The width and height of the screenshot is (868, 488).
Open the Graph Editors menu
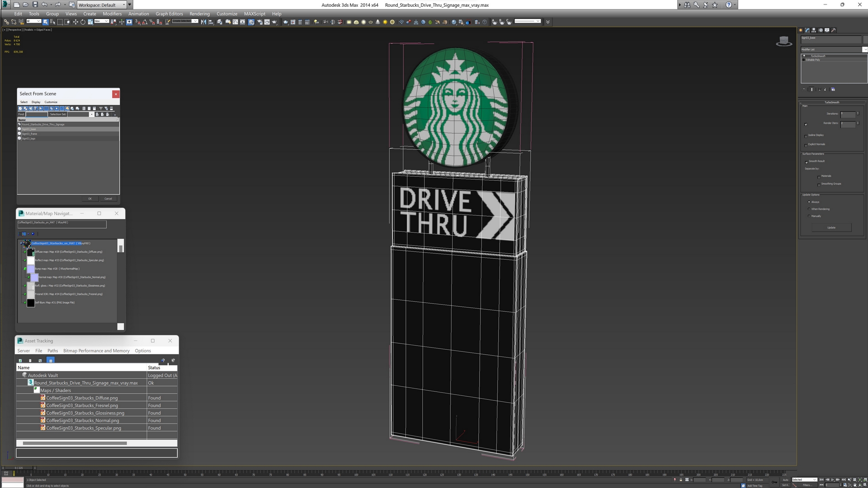click(x=169, y=14)
